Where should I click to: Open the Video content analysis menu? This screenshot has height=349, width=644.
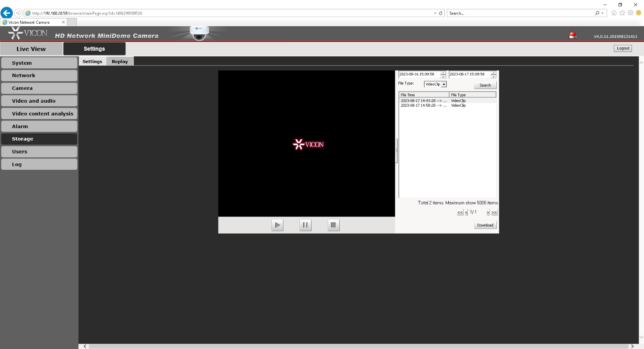click(x=39, y=114)
